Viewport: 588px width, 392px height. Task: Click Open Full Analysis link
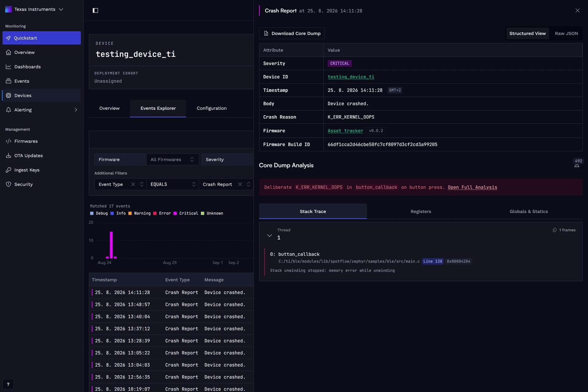tap(472, 187)
